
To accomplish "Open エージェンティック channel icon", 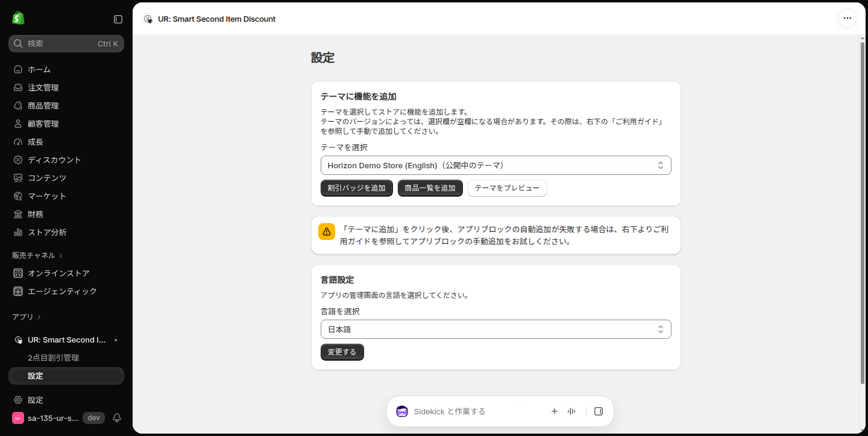I will click(18, 291).
